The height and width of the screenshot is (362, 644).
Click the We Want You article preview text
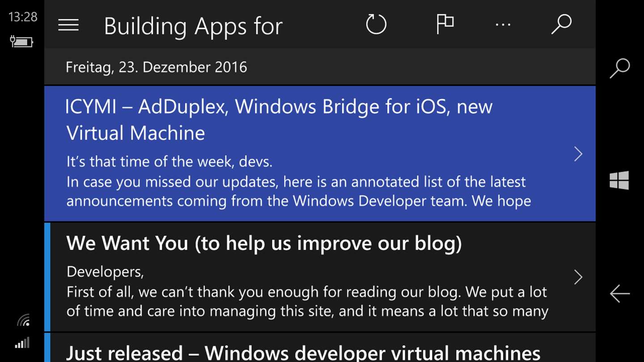pyautogui.click(x=307, y=292)
